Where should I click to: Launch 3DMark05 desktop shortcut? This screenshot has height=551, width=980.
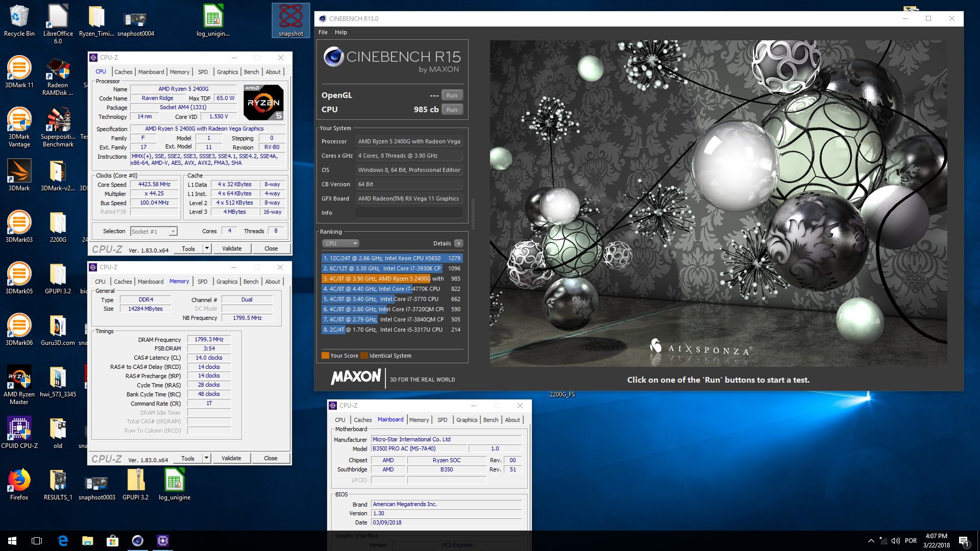pos(19,278)
